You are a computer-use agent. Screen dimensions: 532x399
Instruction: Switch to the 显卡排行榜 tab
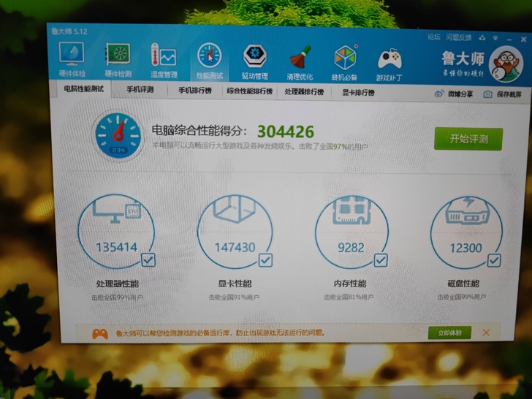click(x=358, y=92)
